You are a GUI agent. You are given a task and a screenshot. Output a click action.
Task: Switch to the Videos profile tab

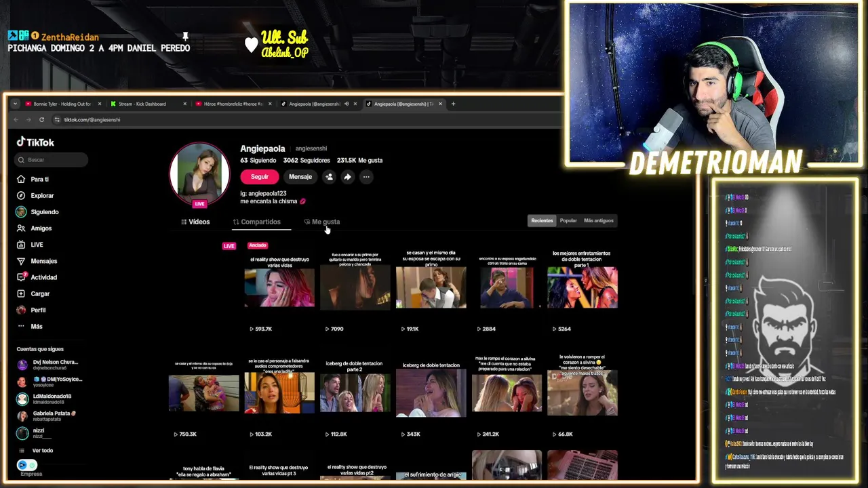[x=195, y=222]
